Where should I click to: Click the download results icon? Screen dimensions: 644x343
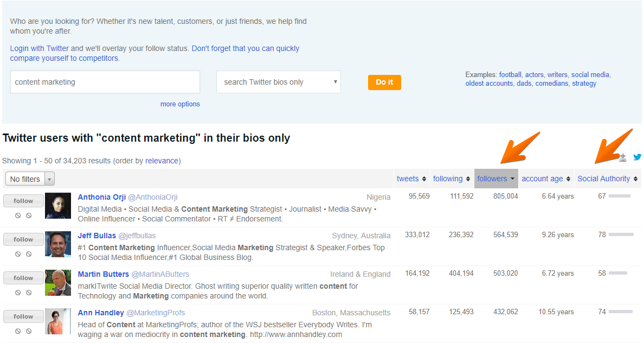[x=623, y=157]
